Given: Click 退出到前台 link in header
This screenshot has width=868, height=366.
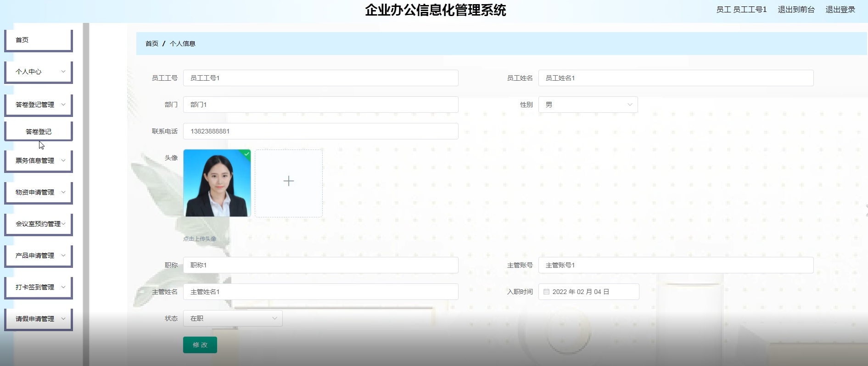Looking at the screenshot, I should coord(796,10).
